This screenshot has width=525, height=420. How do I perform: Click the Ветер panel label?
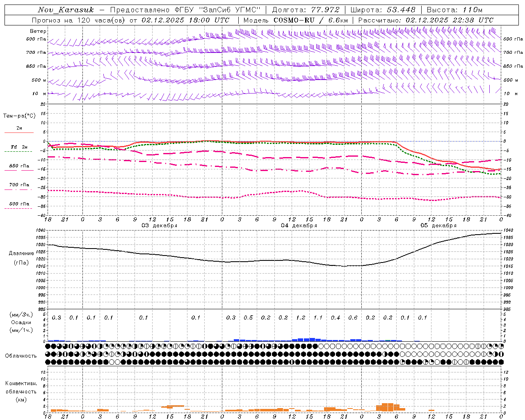click(x=38, y=31)
